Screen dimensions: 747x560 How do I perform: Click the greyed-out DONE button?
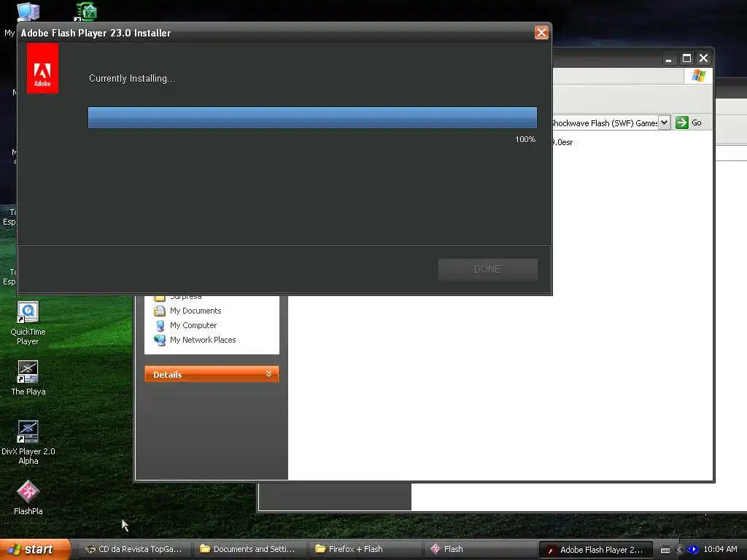coord(487,269)
